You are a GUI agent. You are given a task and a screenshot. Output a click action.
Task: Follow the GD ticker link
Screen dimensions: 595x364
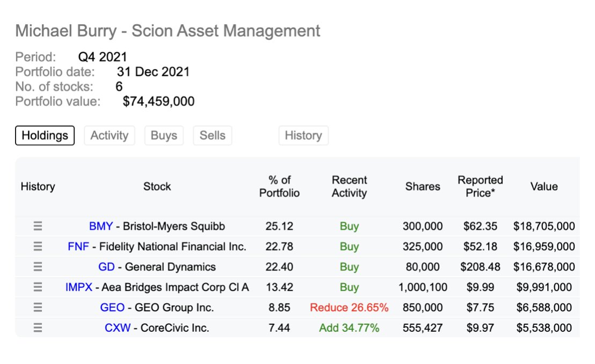pos(106,267)
